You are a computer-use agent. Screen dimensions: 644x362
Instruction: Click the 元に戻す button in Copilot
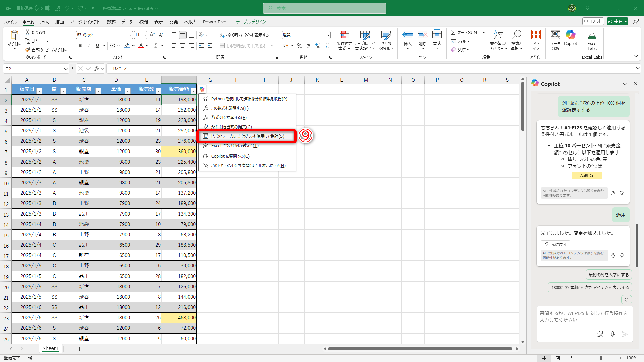[x=555, y=244]
